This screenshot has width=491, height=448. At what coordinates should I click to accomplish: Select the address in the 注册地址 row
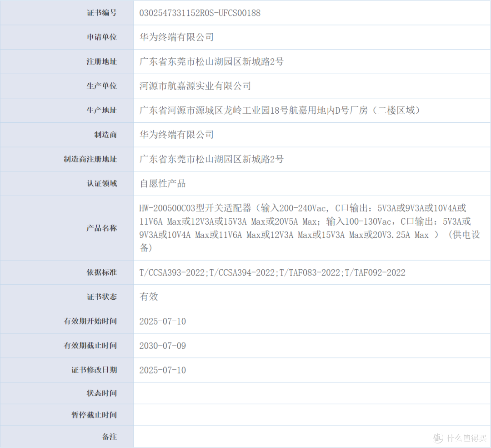pos(212,62)
